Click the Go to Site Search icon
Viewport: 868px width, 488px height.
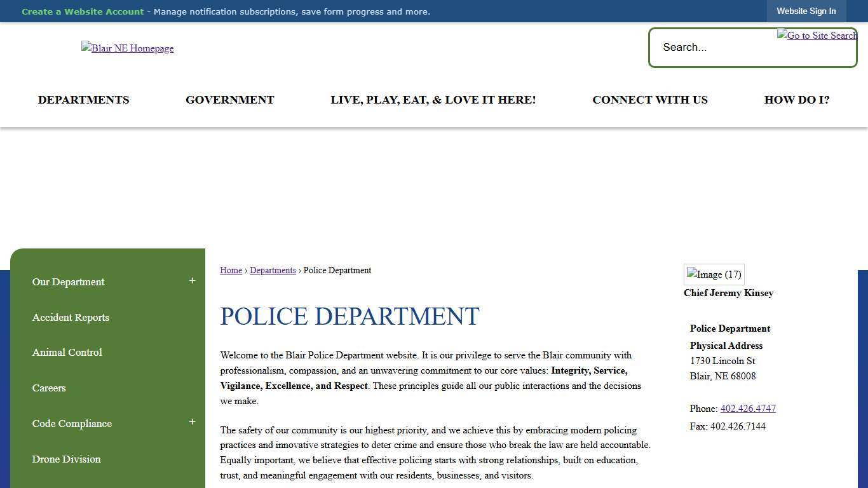pyautogui.click(x=817, y=36)
